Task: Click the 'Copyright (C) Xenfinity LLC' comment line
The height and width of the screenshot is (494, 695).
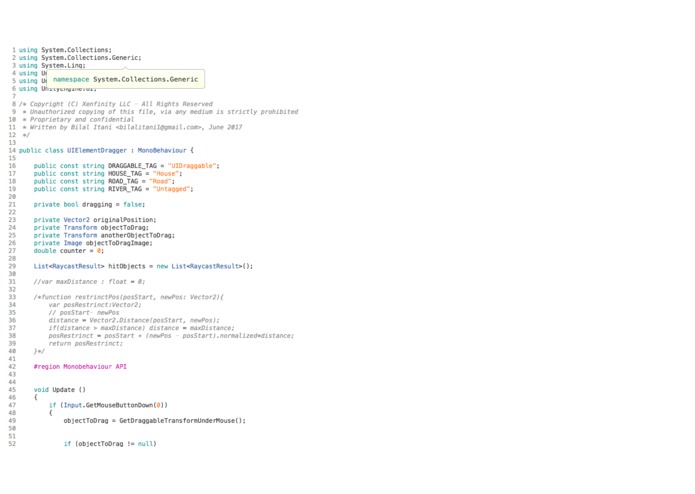Action: click(x=116, y=104)
